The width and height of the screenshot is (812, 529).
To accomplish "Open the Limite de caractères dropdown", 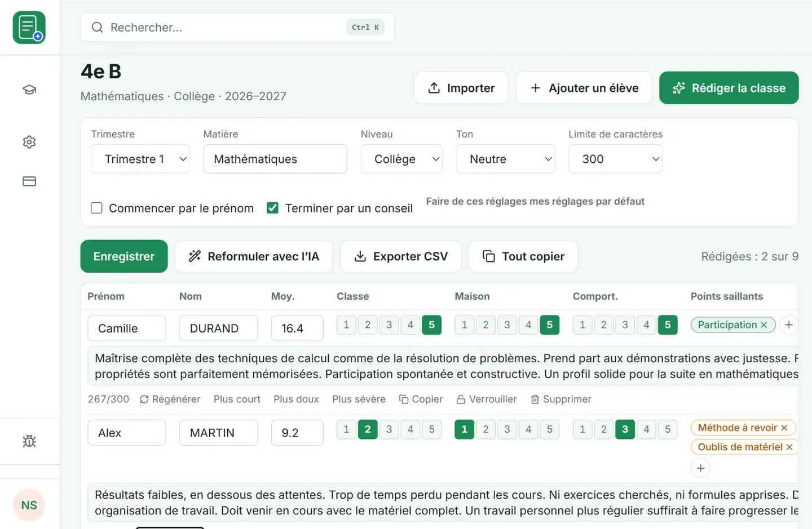I will (615, 159).
